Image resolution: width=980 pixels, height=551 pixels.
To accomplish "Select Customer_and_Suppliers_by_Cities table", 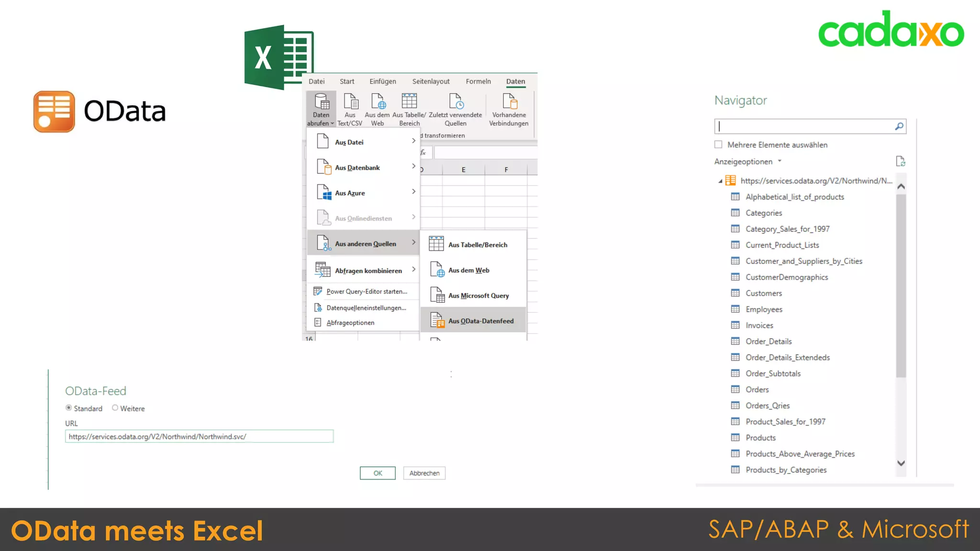I will click(x=803, y=261).
